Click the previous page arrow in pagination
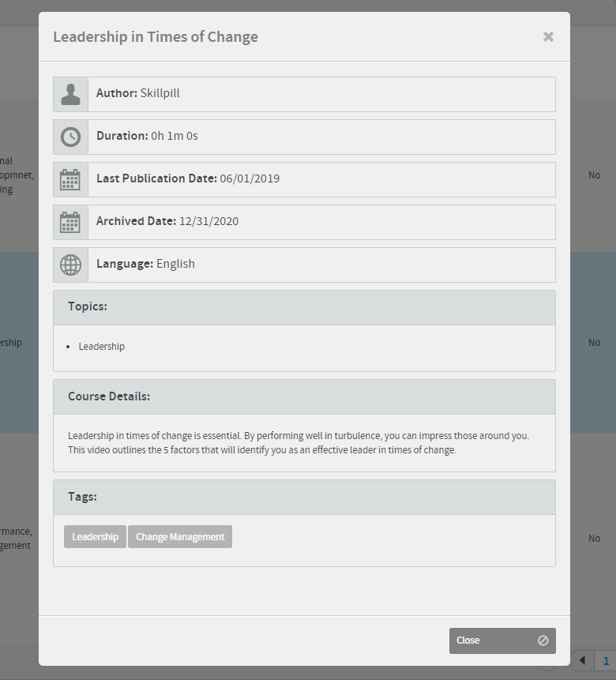 pos(582,660)
